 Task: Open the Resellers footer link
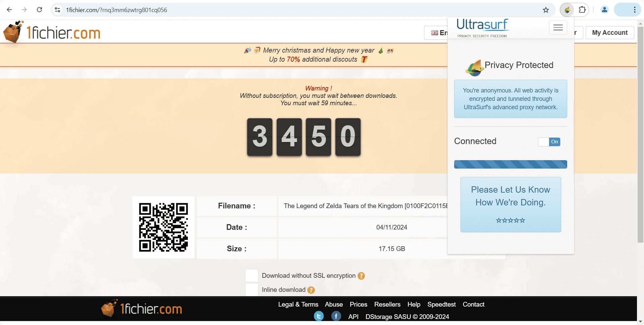[x=387, y=304]
